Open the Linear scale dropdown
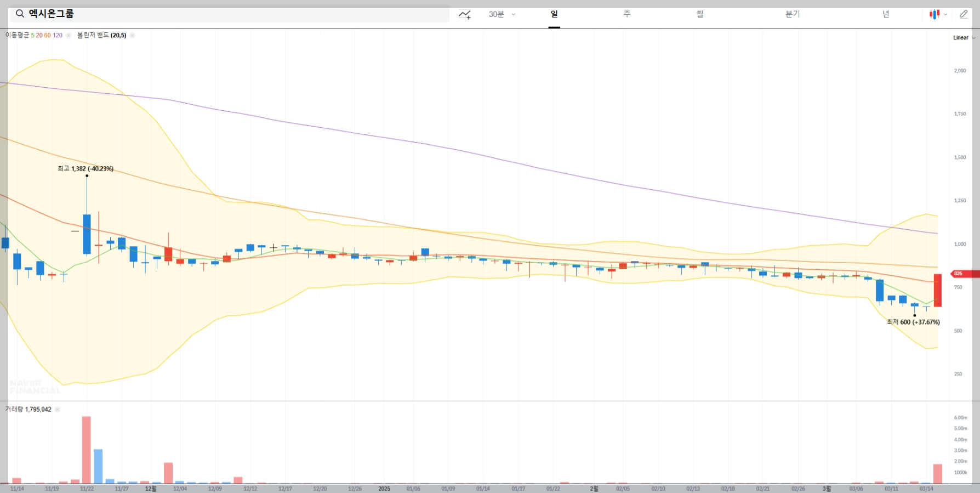 964,38
